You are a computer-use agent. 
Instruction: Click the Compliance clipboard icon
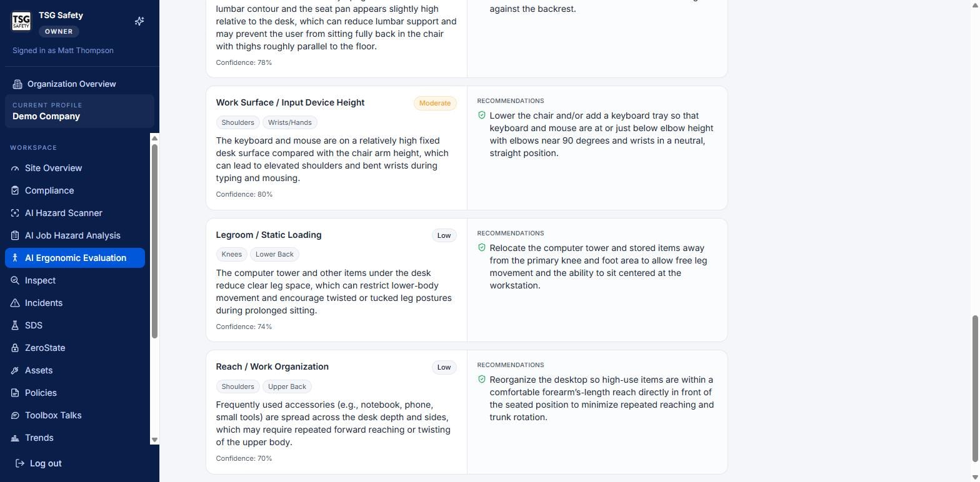15,190
